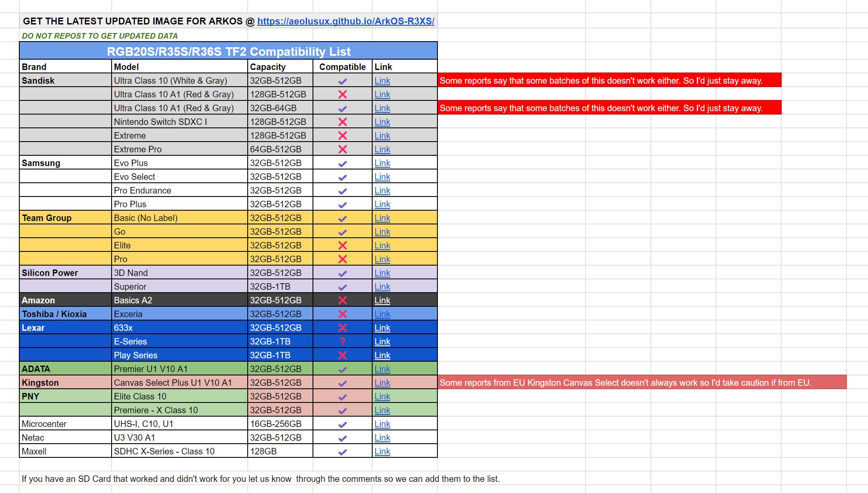868x493 pixels.
Task: Select the blue TF2 Compatibility List title cell
Action: (x=228, y=51)
